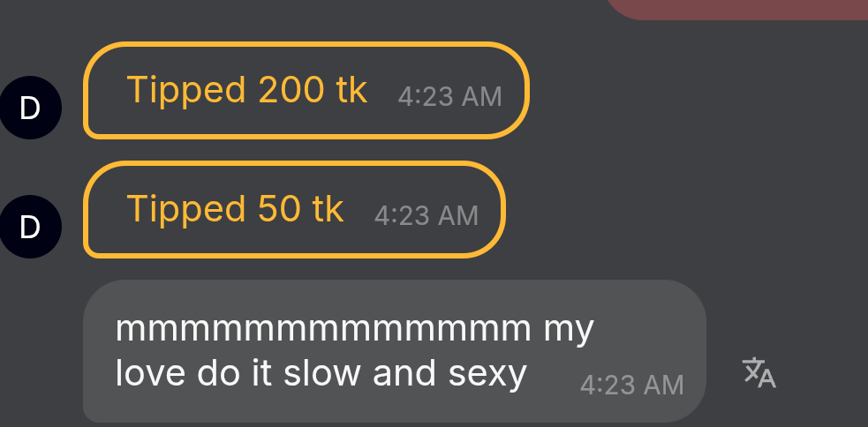Click the 4:23 AM timestamp on 200 tk tip

coord(449,97)
